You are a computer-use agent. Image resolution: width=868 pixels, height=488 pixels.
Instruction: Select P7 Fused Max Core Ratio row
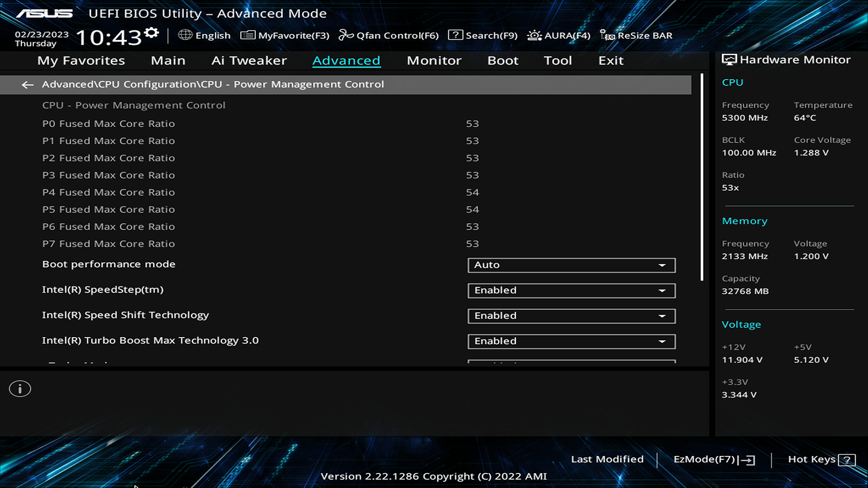345,244
